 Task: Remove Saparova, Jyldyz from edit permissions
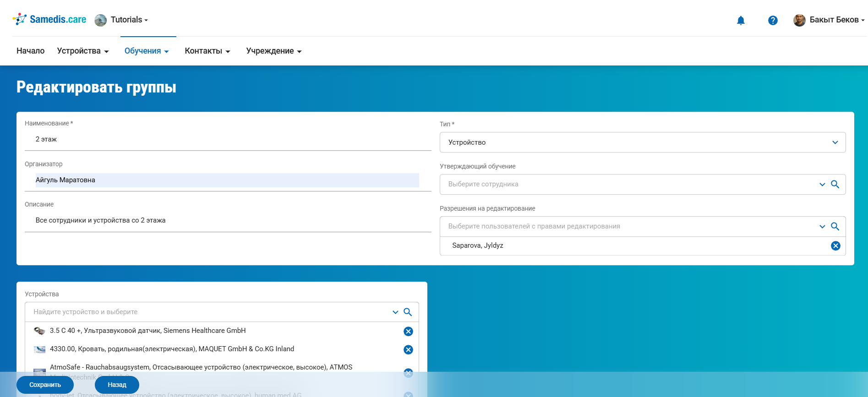tap(835, 246)
